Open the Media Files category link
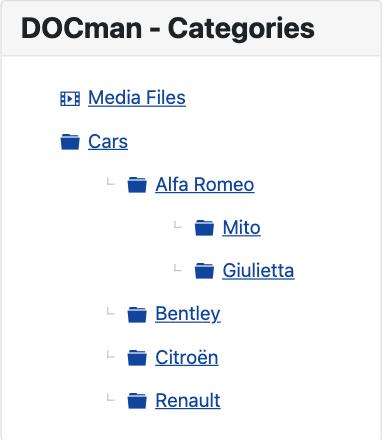The width and height of the screenshot is (382, 440). coord(137,98)
